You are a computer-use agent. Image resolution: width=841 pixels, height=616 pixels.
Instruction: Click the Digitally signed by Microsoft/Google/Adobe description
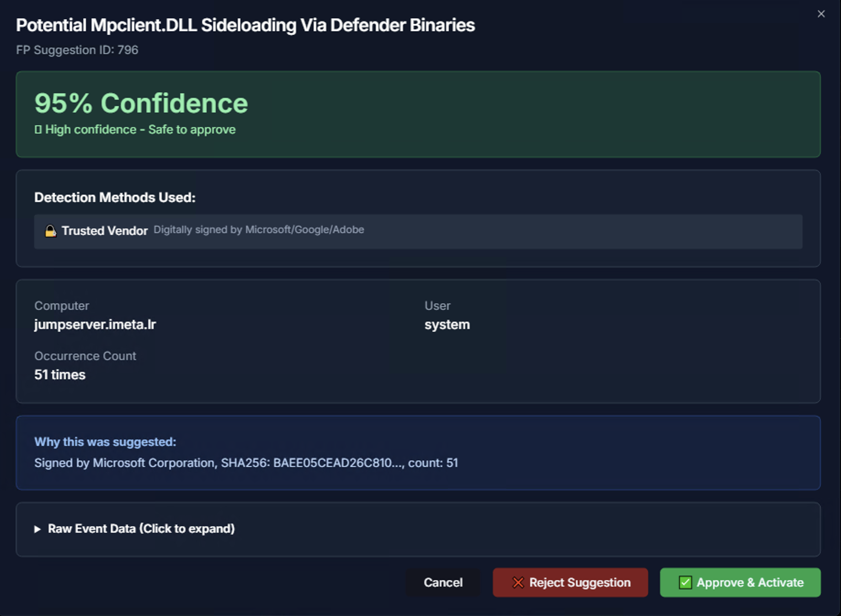[x=259, y=230]
